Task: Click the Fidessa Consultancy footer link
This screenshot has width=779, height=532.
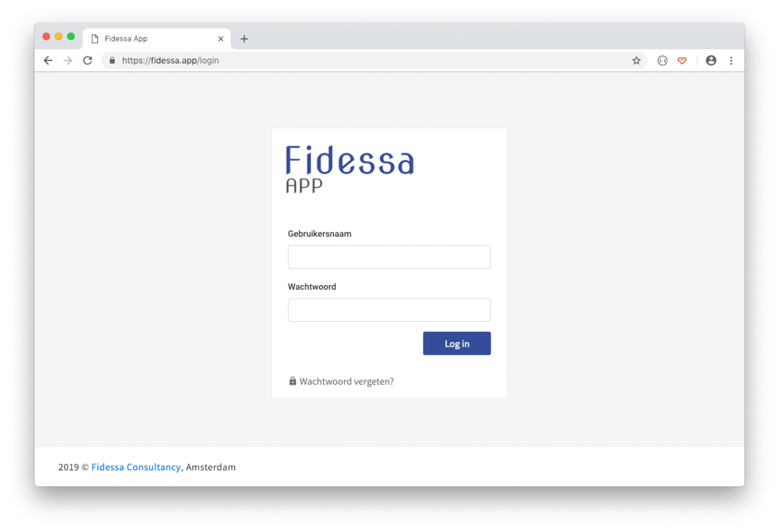Action: (136, 467)
